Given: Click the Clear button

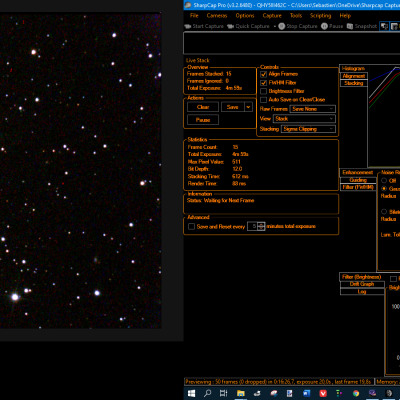Looking at the screenshot, I should click(203, 107).
